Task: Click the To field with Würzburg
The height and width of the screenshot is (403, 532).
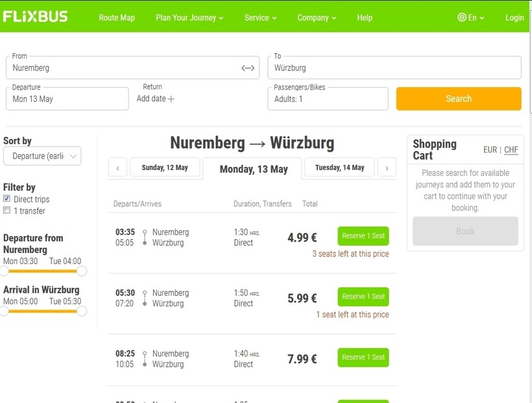Action: [x=394, y=67]
